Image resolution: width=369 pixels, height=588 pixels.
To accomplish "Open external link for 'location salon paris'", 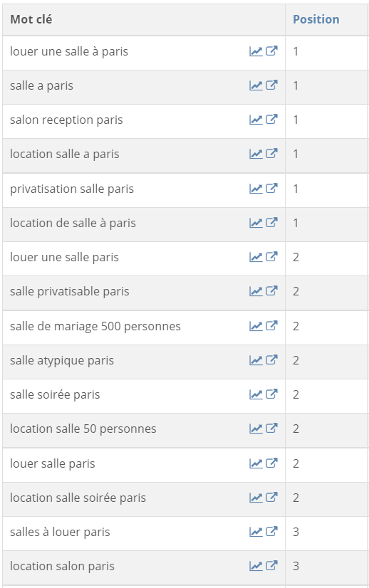I will coord(272,565).
